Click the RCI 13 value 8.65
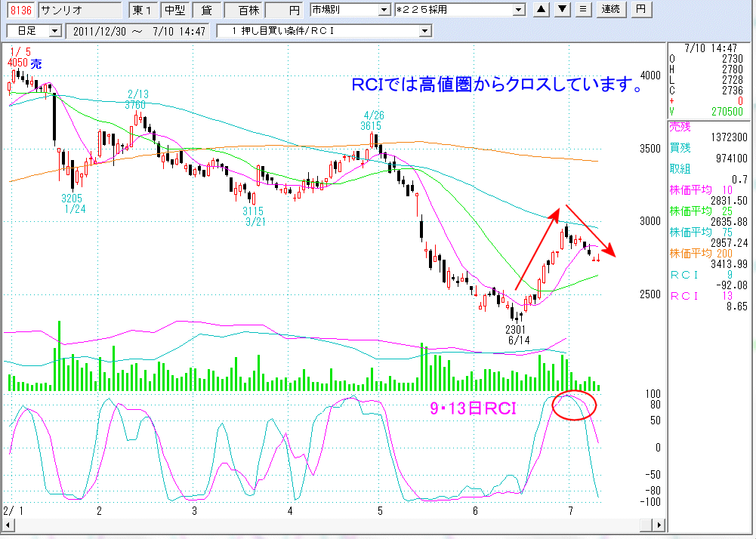The image size is (756, 539). click(736, 306)
